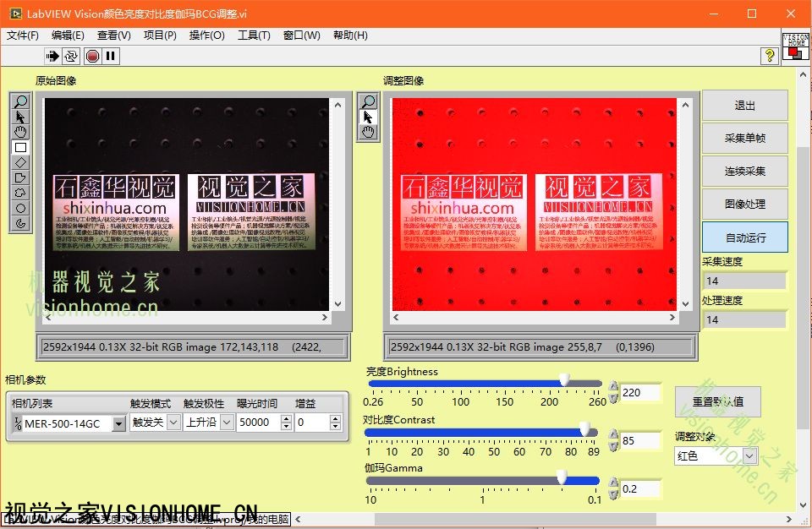The image size is (812, 529).
Task: Open the 触发模式 dropdown
Action: click(174, 423)
